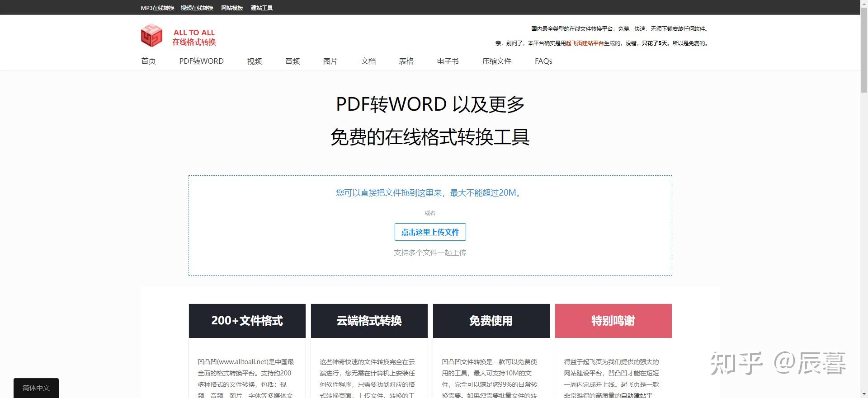Click the ALL TO ALL red cube logo

coord(151,36)
